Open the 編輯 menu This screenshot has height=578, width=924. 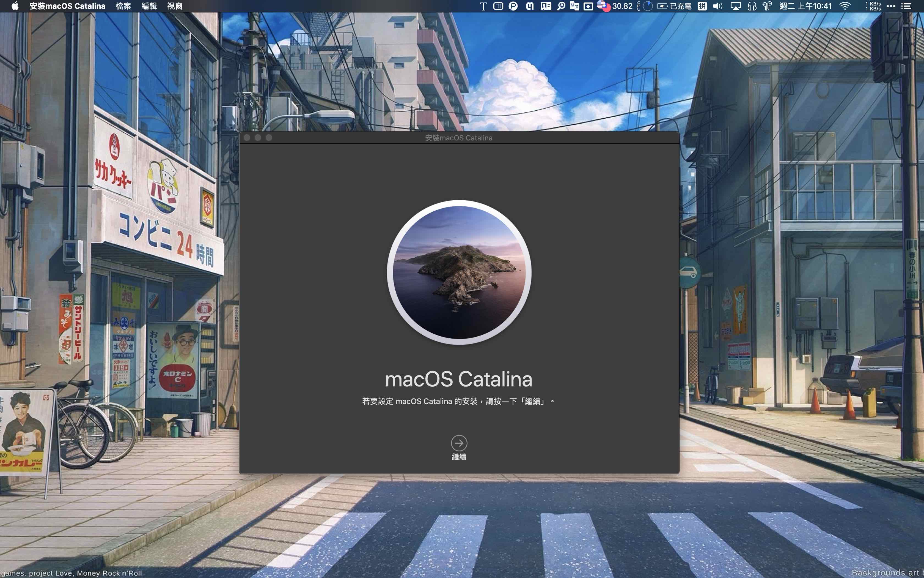[149, 6]
